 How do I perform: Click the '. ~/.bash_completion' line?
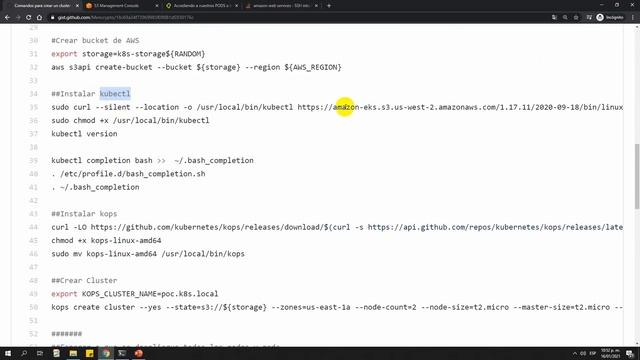click(x=95, y=187)
